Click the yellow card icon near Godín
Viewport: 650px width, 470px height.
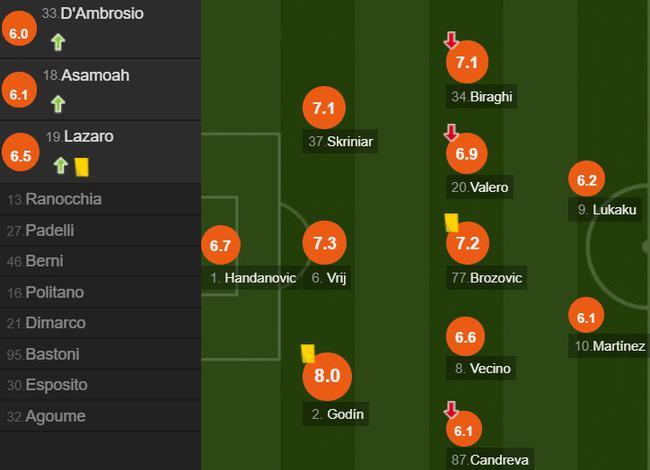tap(308, 354)
